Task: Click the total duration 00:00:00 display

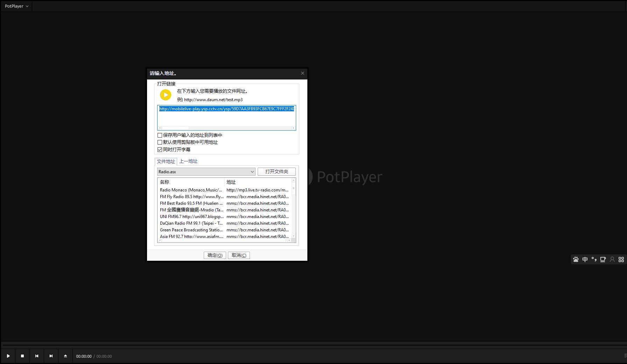Action: [104, 356]
